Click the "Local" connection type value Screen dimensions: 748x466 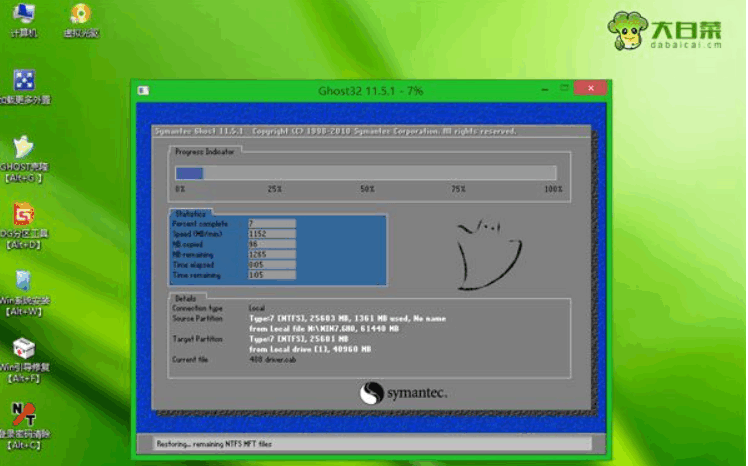coord(257,309)
